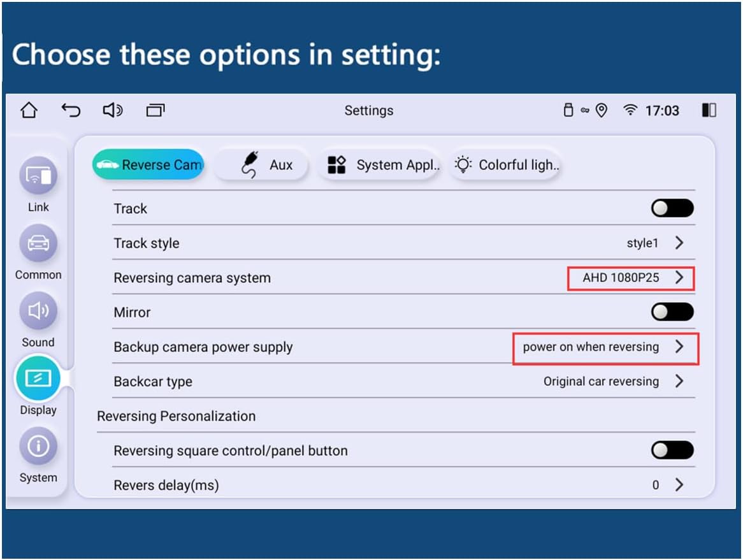Open System info settings in sidebar

coord(38,447)
